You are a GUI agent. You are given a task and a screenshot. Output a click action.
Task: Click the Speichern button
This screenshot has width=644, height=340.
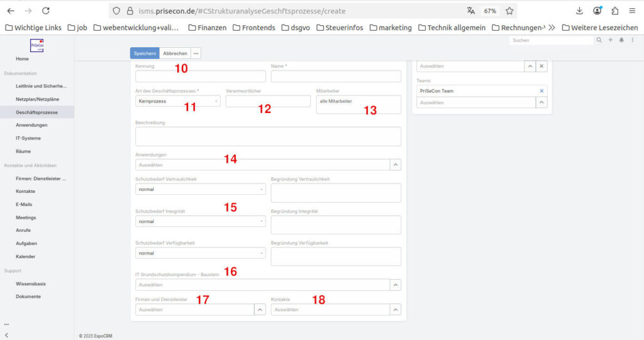[x=145, y=53]
